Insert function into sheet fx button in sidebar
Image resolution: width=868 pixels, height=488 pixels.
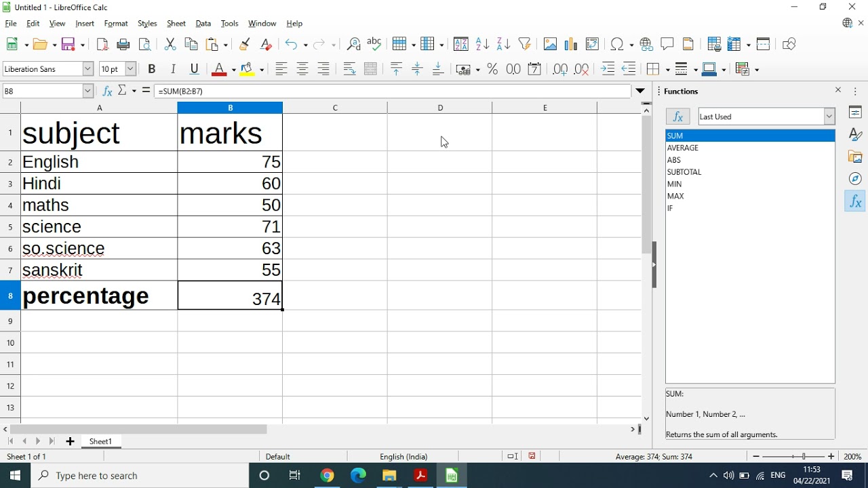coord(678,117)
